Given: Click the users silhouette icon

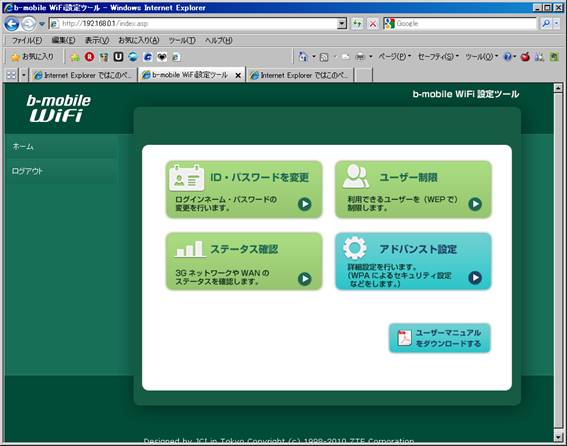Looking at the screenshot, I should tap(356, 176).
